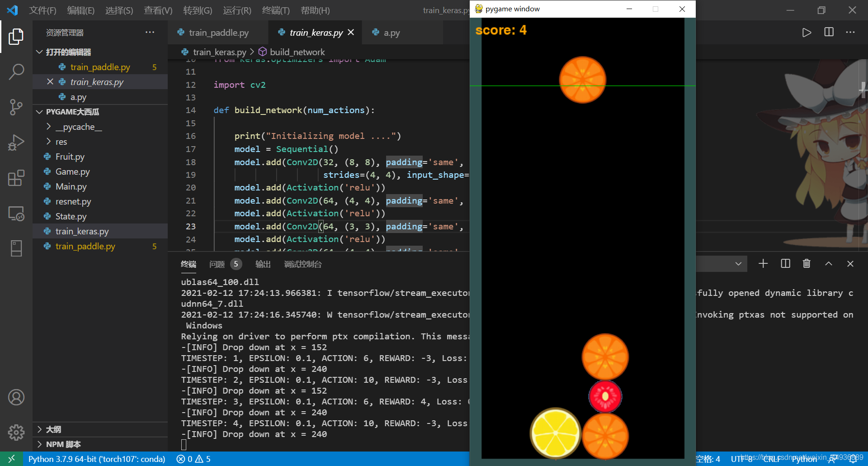
Task: Toggle remote window indicator in status bar
Action: [11, 459]
